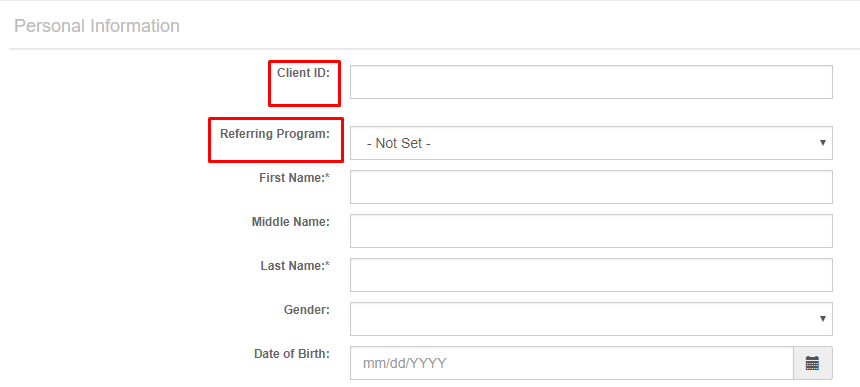Screen dimensions: 860x387
Task: Click into the Last Name field
Action: pos(591,275)
